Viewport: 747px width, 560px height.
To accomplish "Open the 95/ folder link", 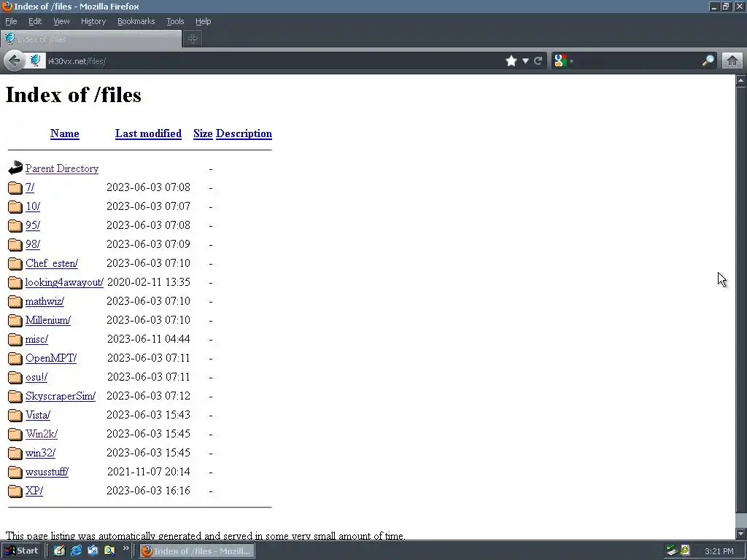I will pos(33,225).
